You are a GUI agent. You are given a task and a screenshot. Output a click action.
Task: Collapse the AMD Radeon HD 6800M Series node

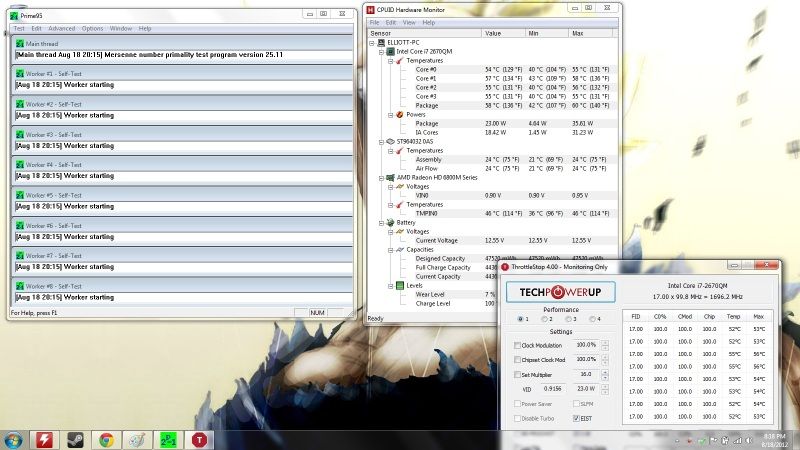tap(381, 178)
